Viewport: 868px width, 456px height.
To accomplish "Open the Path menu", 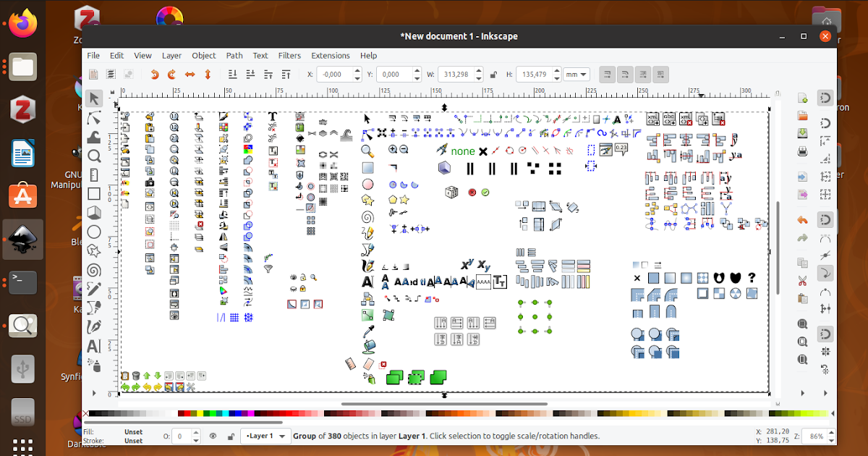I will click(234, 55).
